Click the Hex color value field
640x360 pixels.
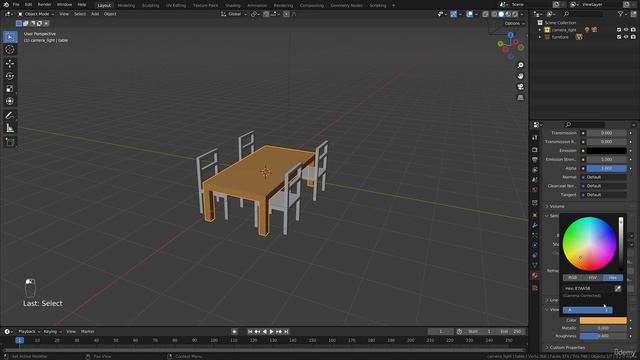(588, 289)
